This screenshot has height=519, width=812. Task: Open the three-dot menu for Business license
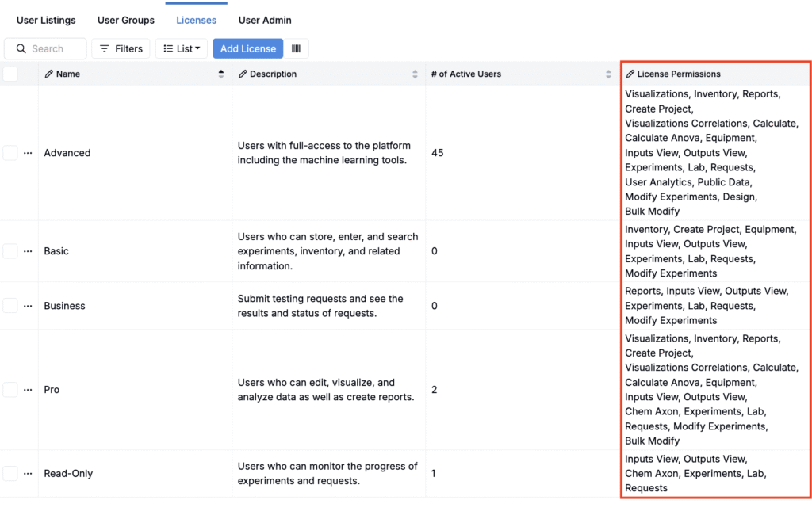click(28, 306)
